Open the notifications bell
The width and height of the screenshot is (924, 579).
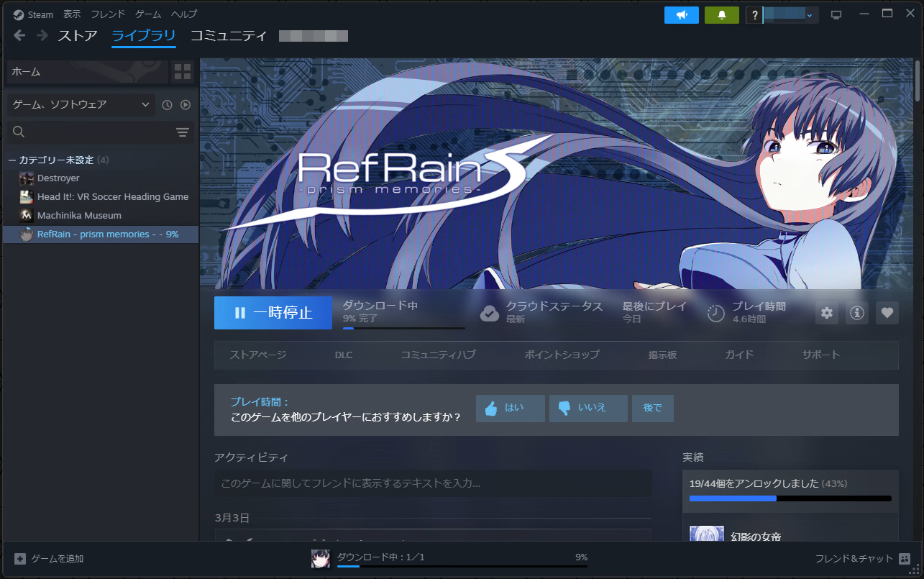[x=721, y=14]
